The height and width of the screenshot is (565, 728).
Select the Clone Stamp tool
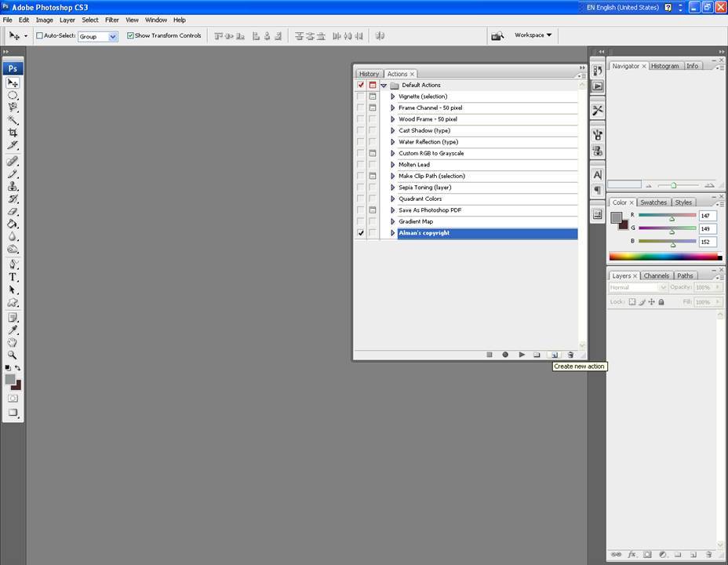13,186
